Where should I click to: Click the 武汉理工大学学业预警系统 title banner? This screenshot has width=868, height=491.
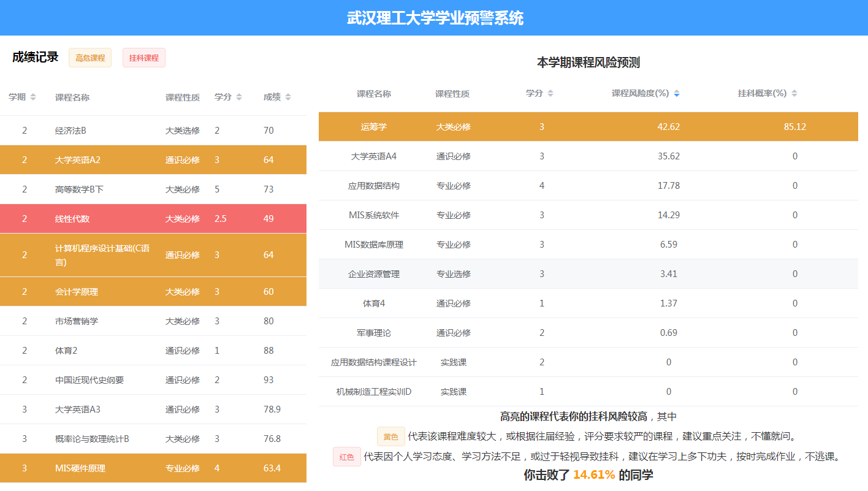pos(435,18)
